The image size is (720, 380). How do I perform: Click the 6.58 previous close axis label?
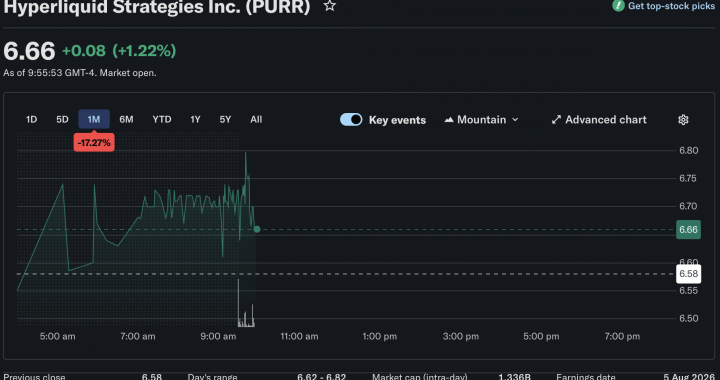[688, 274]
